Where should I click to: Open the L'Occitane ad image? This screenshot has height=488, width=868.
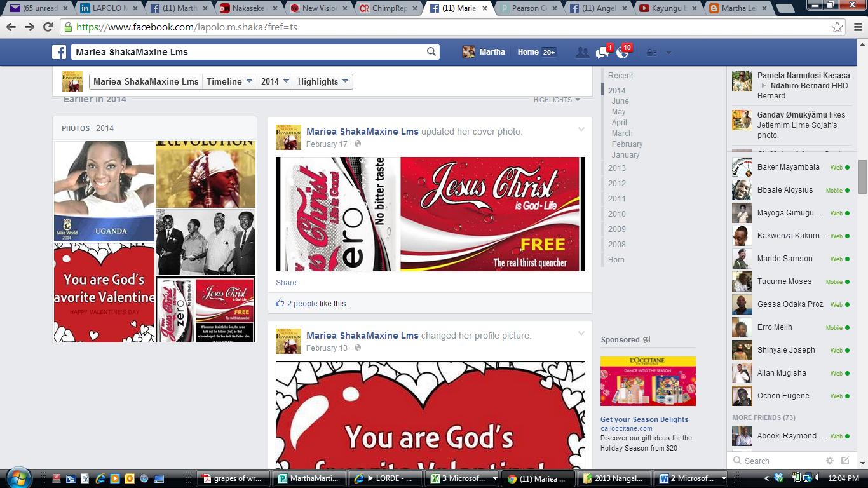click(x=648, y=381)
